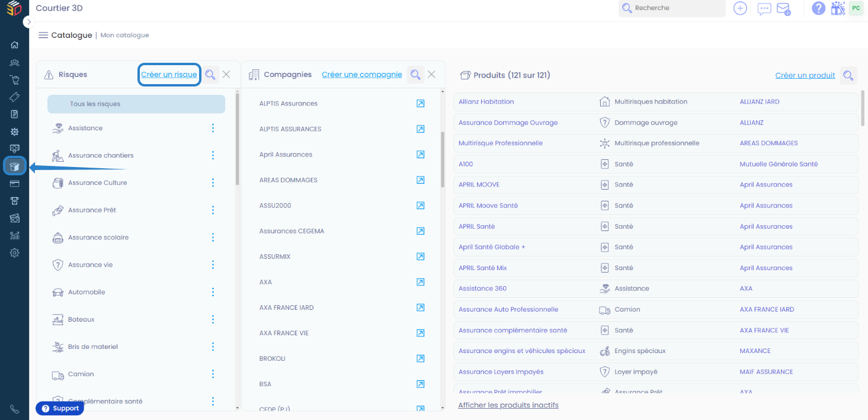Close the Compagnies panel with the X
The width and height of the screenshot is (868, 420).
pyautogui.click(x=431, y=75)
